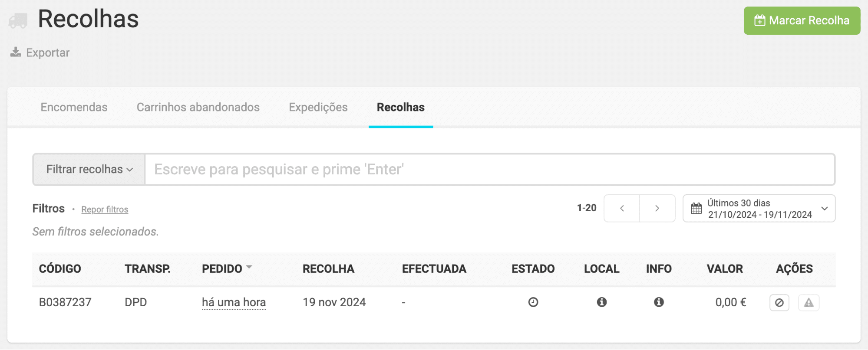Viewport: 868px width, 350px height.
Task: Click the Exportar download icon
Action: tap(16, 52)
